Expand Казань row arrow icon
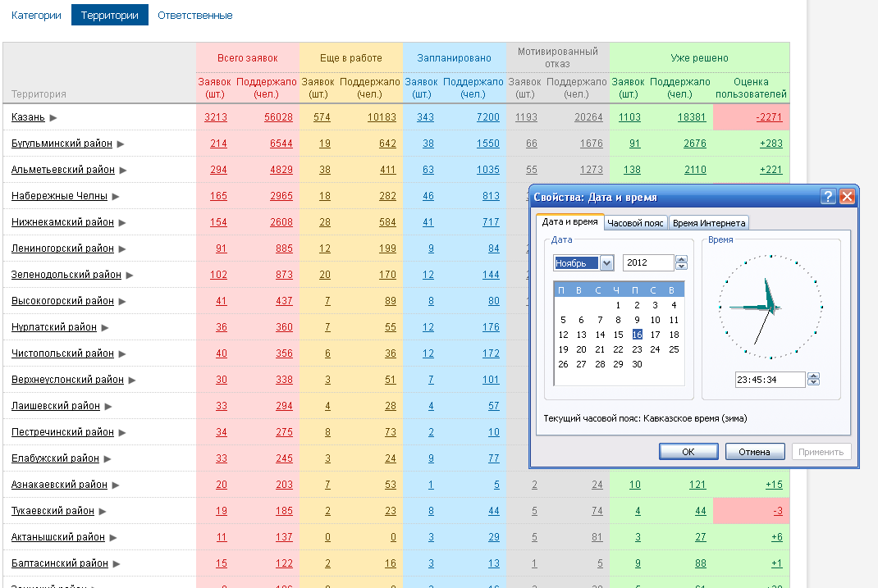The width and height of the screenshot is (878, 588). coord(53,117)
